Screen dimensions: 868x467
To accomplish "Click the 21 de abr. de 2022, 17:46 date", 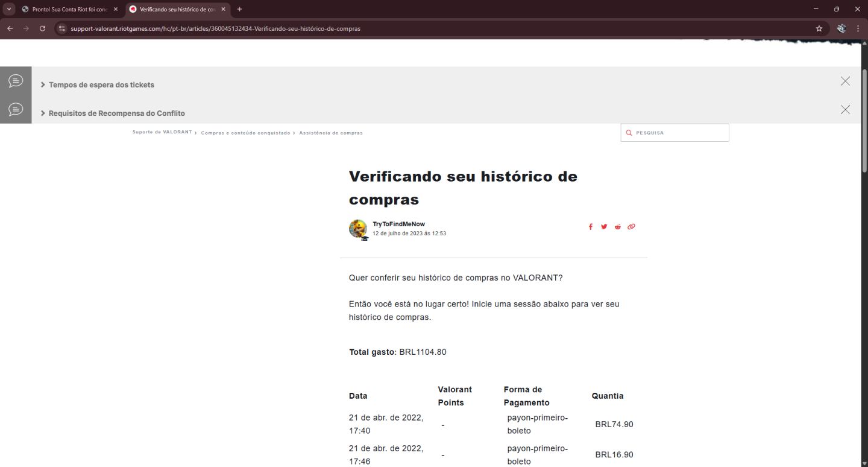I will click(386, 455).
